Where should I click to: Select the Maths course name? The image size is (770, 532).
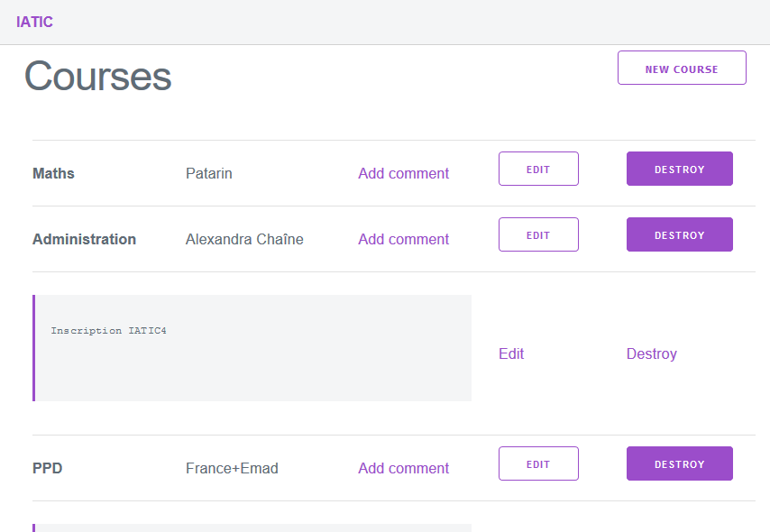coord(53,173)
